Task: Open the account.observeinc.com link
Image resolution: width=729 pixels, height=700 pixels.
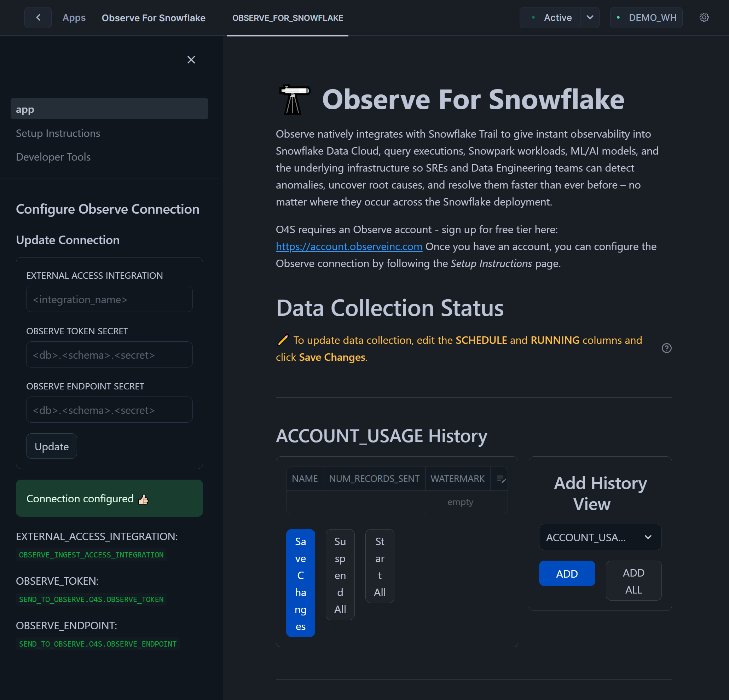Action: tap(349, 246)
